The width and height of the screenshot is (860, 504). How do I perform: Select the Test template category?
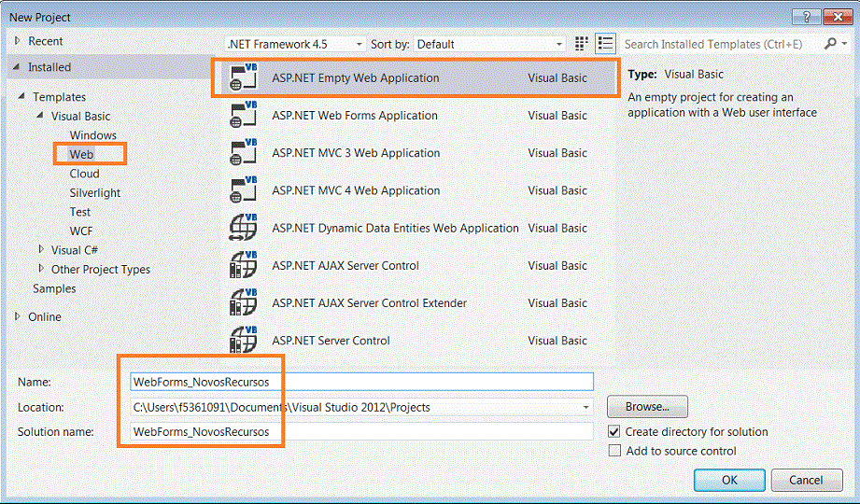click(80, 212)
